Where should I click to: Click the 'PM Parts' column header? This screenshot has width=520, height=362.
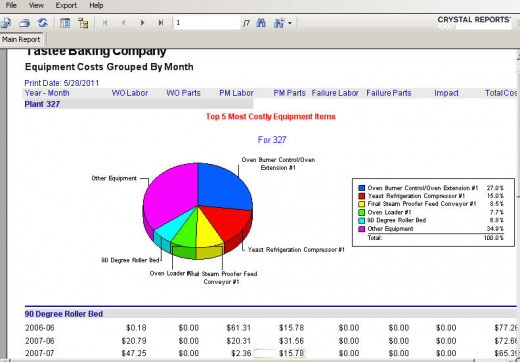[x=289, y=93]
